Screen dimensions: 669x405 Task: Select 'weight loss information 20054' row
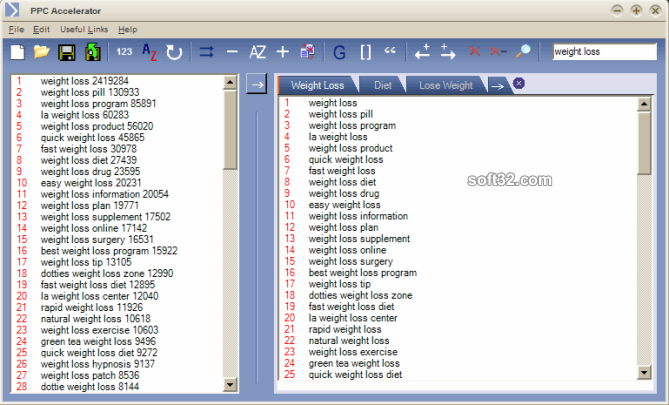click(105, 194)
